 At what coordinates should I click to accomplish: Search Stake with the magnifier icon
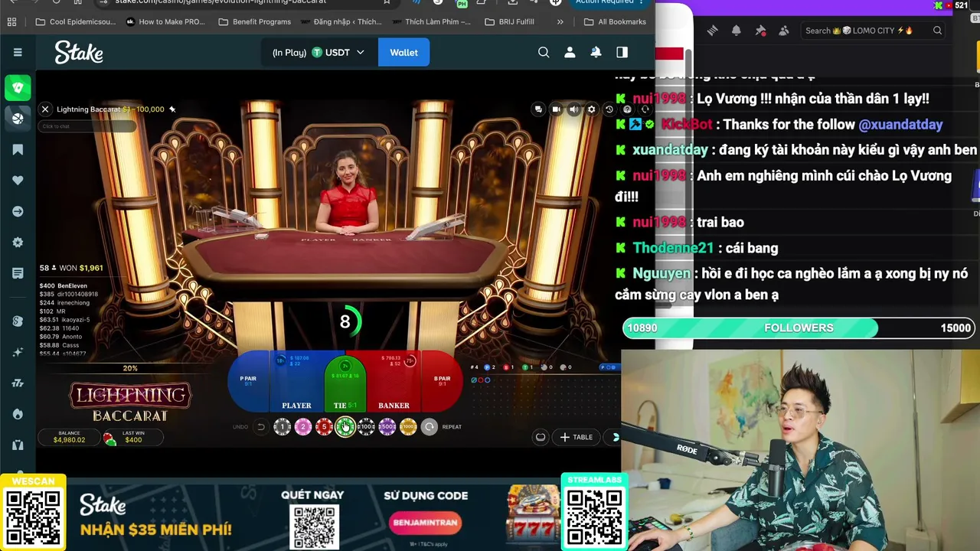[544, 52]
